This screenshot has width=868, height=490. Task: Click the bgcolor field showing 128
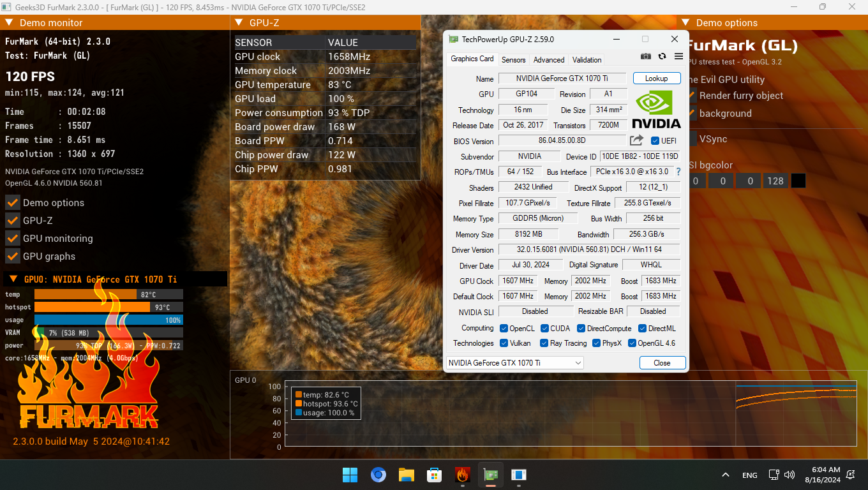(775, 181)
